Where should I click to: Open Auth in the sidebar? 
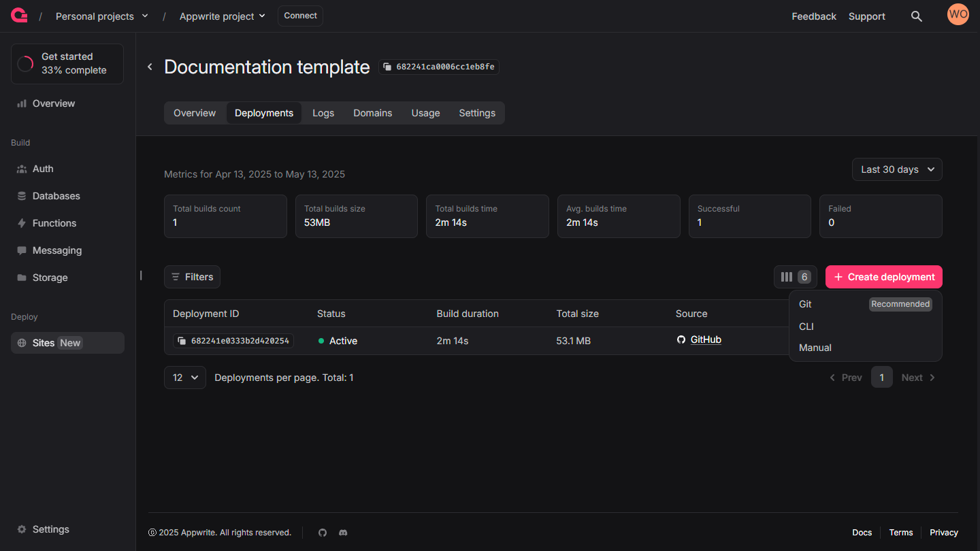(67, 169)
